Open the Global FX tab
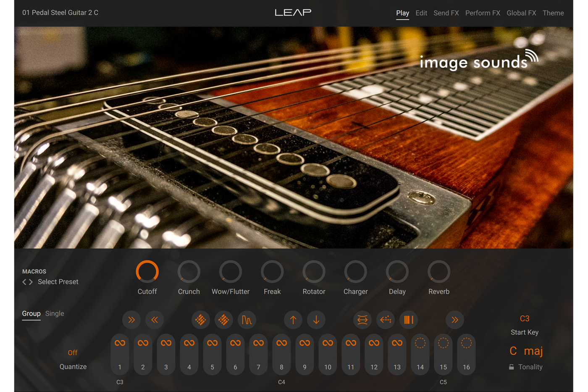The image size is (588, 392). [x=521, y=13]
